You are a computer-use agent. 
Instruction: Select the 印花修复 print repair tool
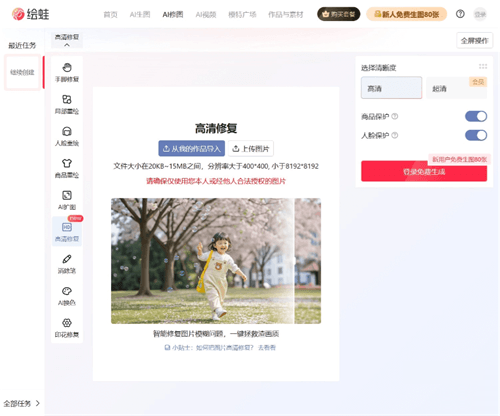pyautogui.click(x=67, y=328)
